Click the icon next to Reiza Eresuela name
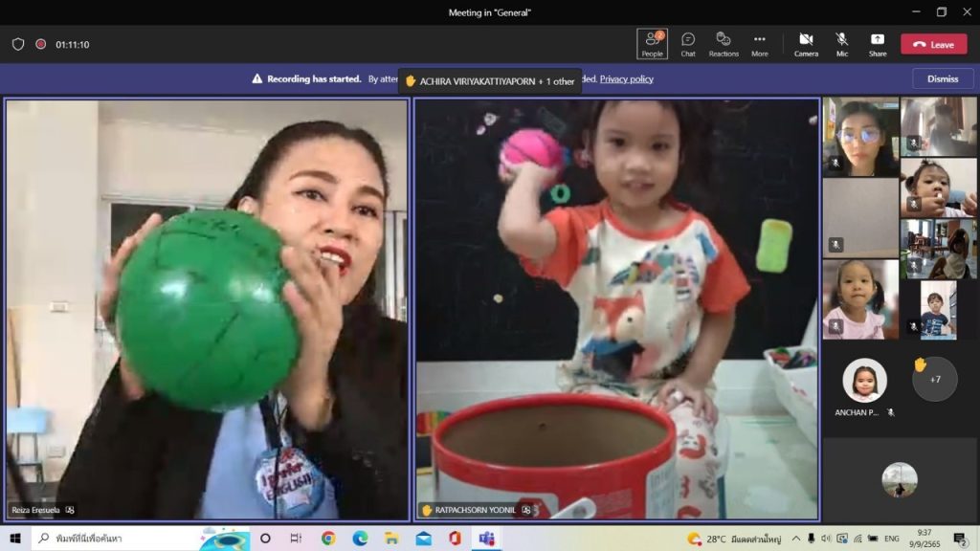 70,510
